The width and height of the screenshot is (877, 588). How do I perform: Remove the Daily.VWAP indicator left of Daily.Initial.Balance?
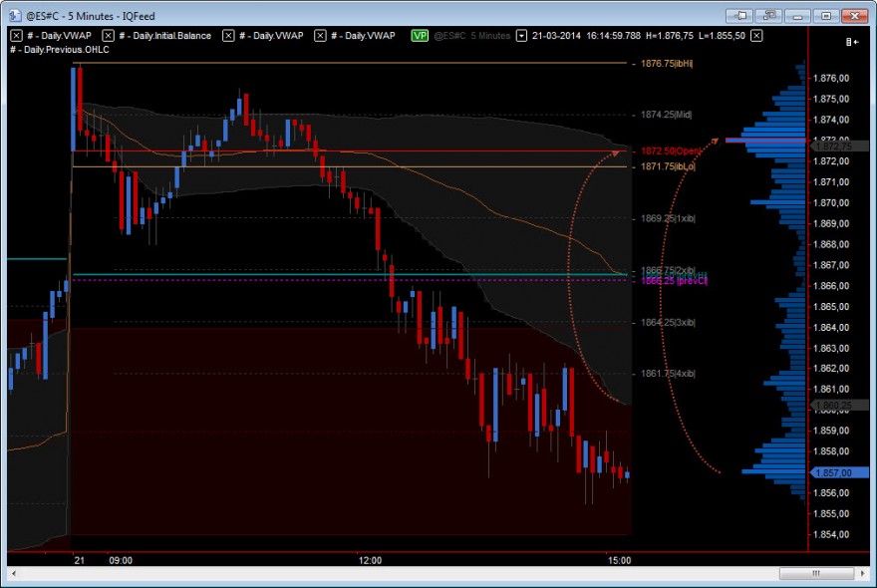click(x=16, y=36)
